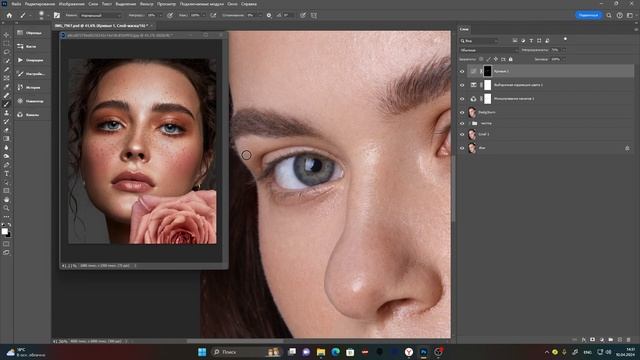Click the search magnifier icon at top right
640x360 pixels.
[x=609, y=15]
